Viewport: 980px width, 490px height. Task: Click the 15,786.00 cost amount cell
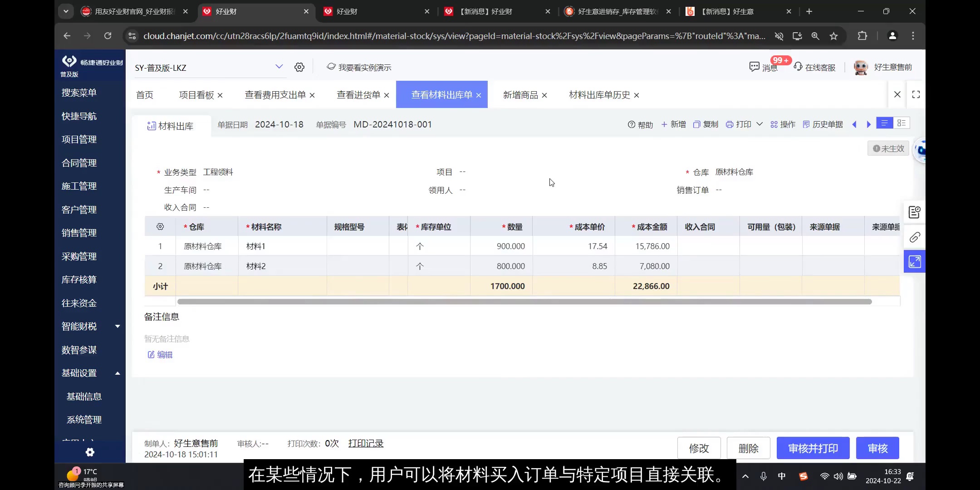coord(646,246)
